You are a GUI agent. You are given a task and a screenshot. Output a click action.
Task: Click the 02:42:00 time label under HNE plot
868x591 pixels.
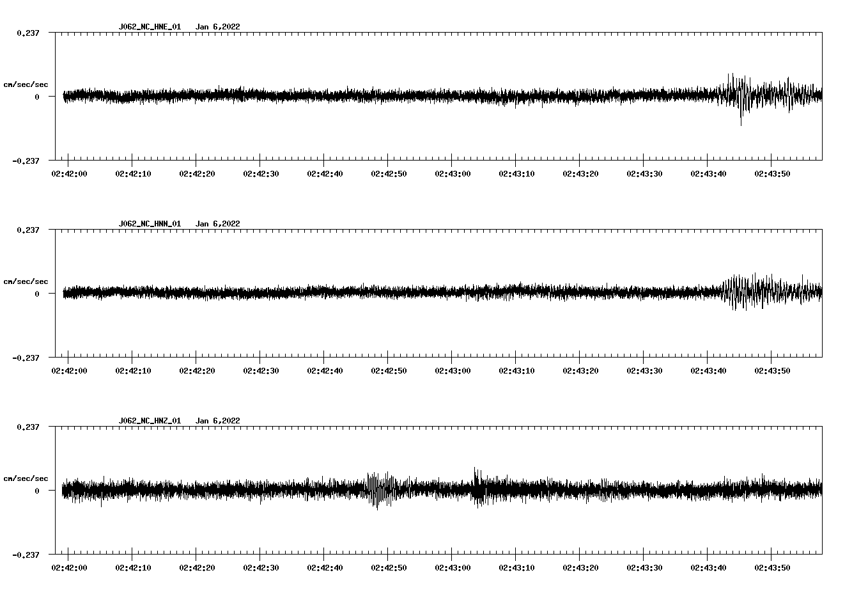point(69,173)
